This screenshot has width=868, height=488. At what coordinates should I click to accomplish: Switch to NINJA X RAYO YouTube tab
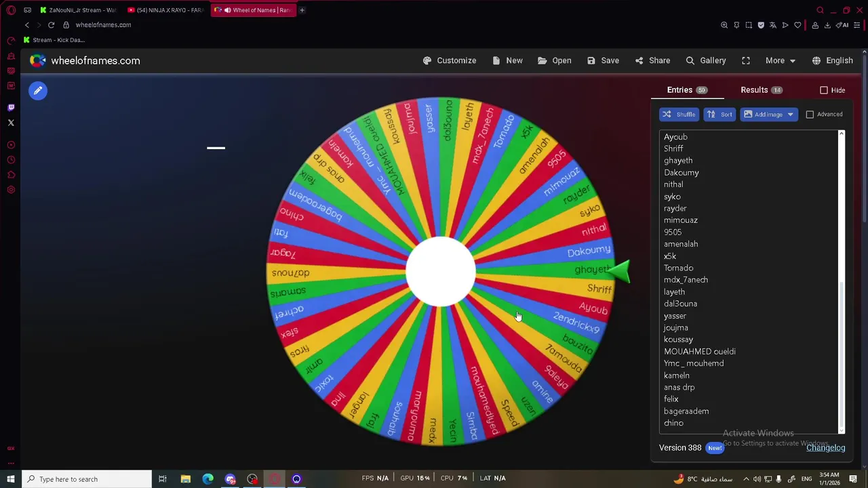click(166, 10)
